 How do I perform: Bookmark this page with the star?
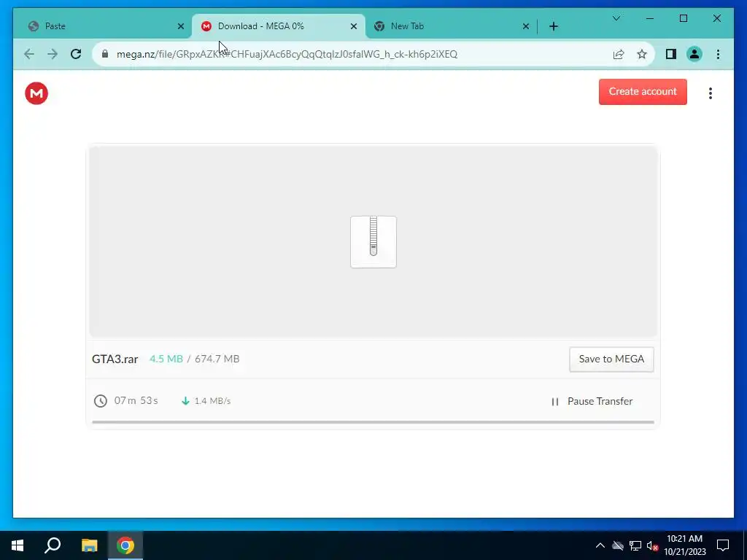click(642, 54)
